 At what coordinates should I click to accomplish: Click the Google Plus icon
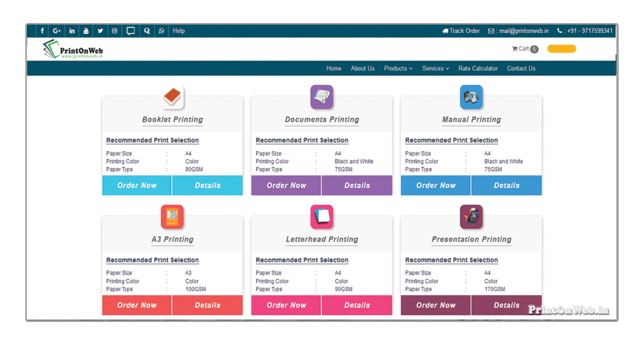(x=57, y=31)
